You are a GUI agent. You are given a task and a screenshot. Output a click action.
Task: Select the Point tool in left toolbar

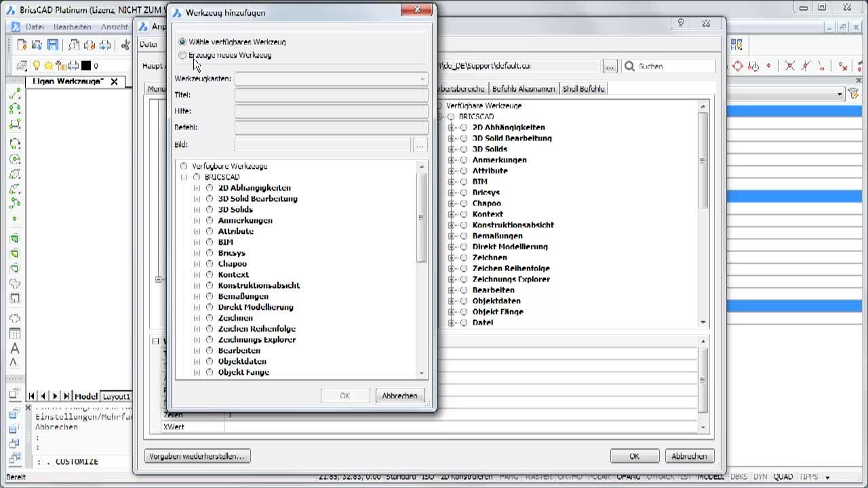[x=15, y=219]
